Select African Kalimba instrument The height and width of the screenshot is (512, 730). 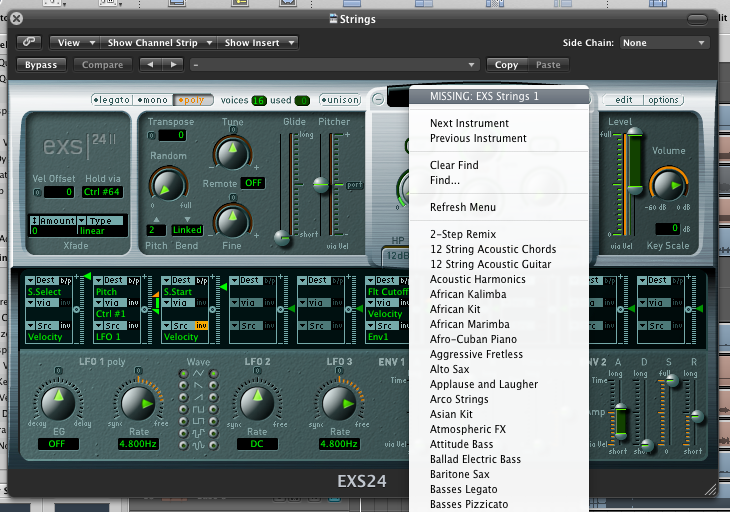468,294
